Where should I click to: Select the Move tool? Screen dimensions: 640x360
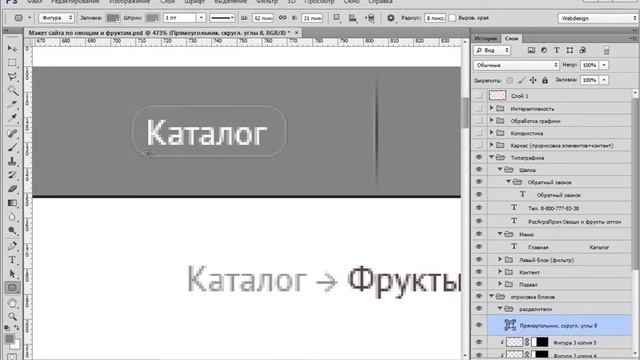coord(12,49)
